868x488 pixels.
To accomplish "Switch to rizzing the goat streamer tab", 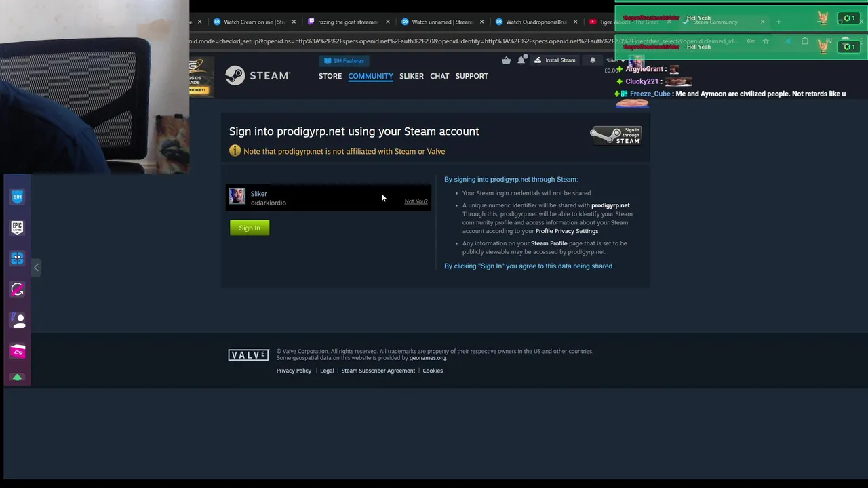I will tap(347, 22).
